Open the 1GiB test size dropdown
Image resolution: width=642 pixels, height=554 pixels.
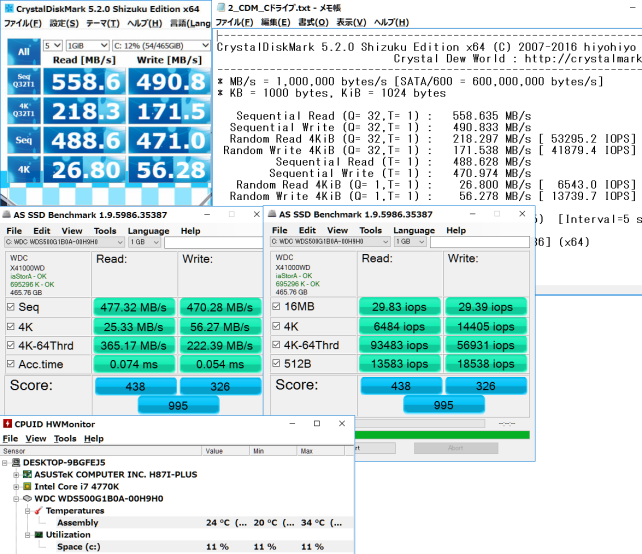[x=86, y=45]
